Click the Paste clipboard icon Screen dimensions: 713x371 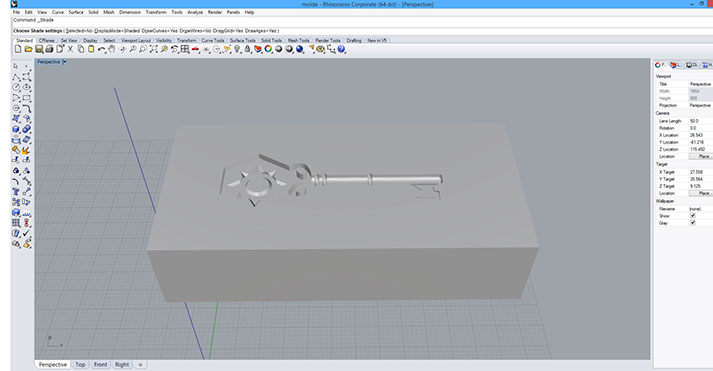tap(91, 49)
